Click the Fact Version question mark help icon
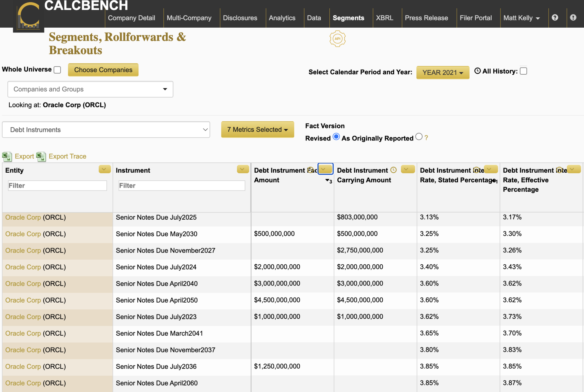 point(426,138)
